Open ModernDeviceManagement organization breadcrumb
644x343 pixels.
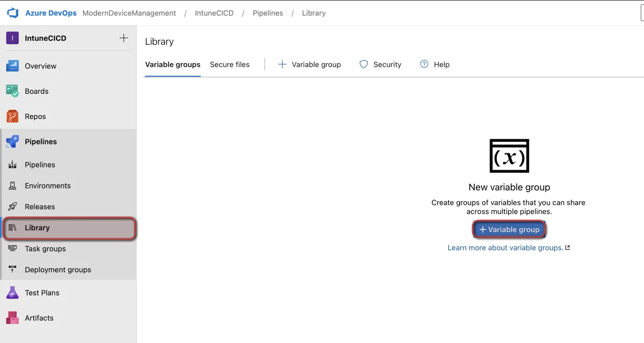[x=129, y=13]
